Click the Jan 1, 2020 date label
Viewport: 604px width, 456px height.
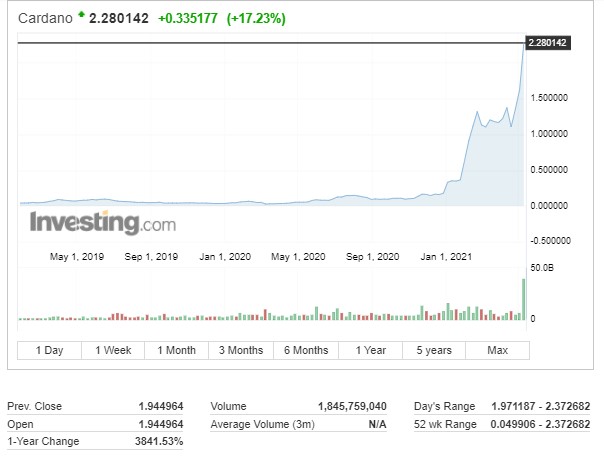225,256
